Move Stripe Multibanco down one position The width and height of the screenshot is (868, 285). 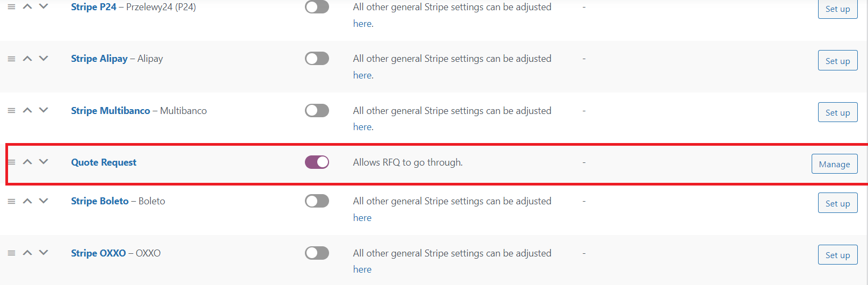coord(44,110)
